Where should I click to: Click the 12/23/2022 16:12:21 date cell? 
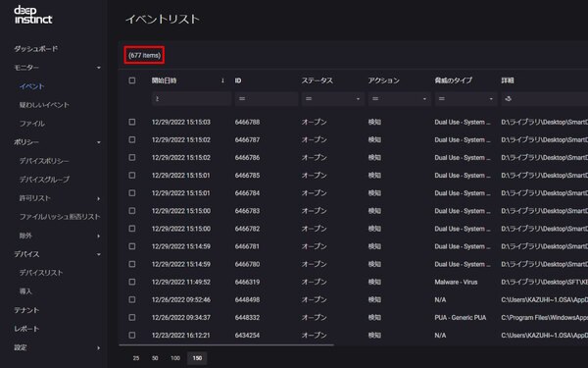pyautogui.click(x=181, y=335)
